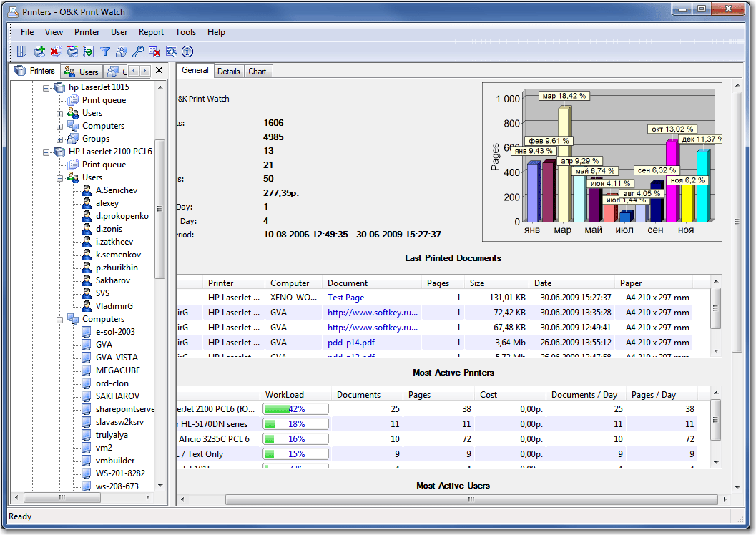Screen dimensions: 756x535
Task: Click the blue info about icon
Action: tap(187, 51)
